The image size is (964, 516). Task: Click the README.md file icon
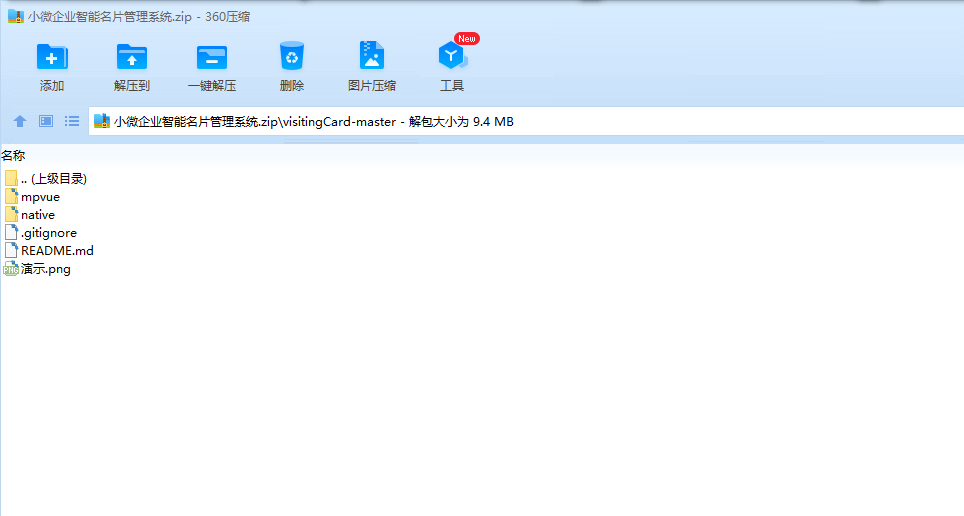click(11, 250)
